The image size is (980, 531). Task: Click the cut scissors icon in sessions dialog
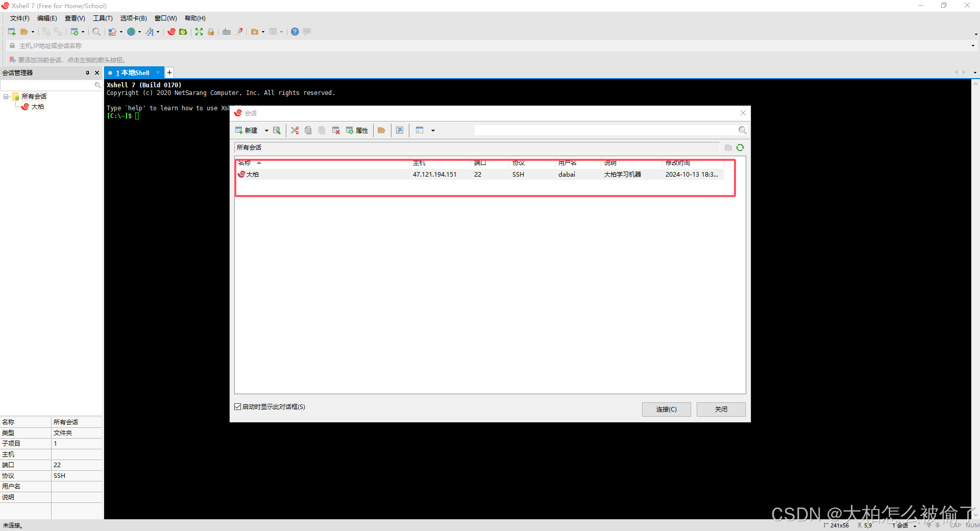(295, 130)
